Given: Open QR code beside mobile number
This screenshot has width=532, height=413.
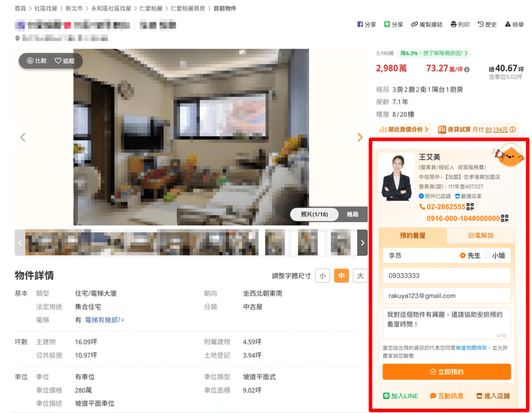Looking at the screenshot, I should (x=505, y=218).
